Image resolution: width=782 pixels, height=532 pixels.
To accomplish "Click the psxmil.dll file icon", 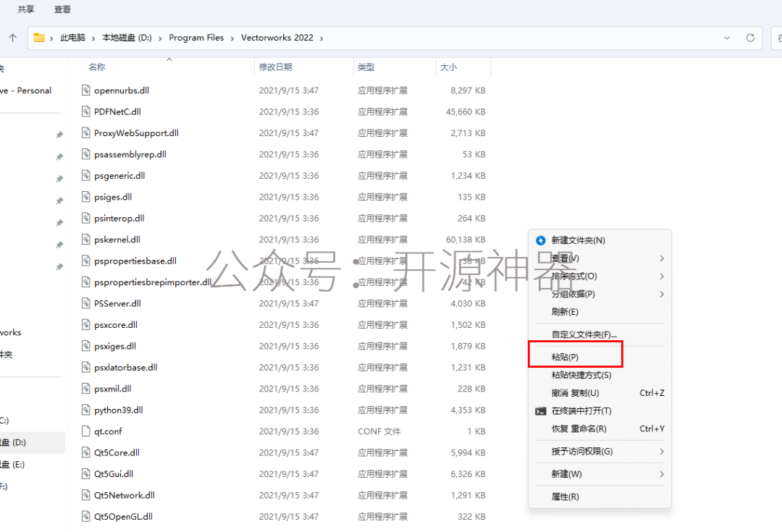I will click(85, 389).
